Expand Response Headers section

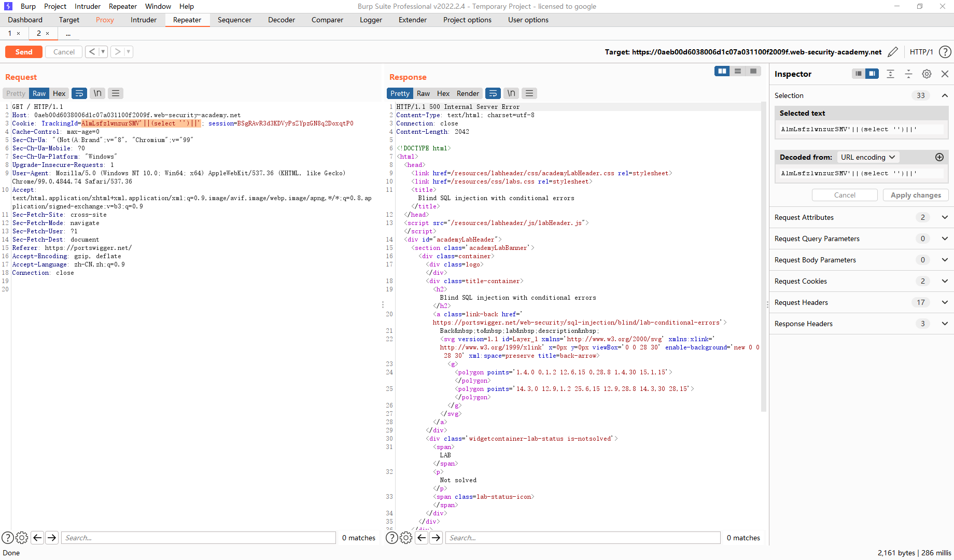(945, 324)
